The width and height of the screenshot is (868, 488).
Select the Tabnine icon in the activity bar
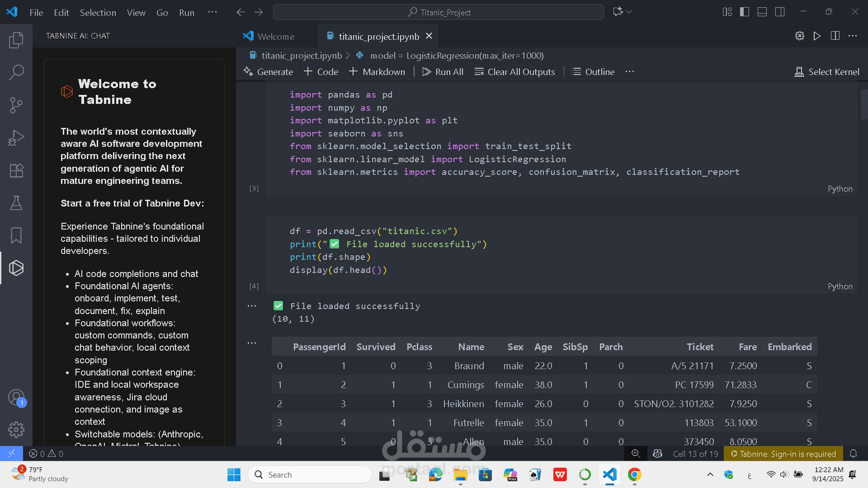point(16,268)
